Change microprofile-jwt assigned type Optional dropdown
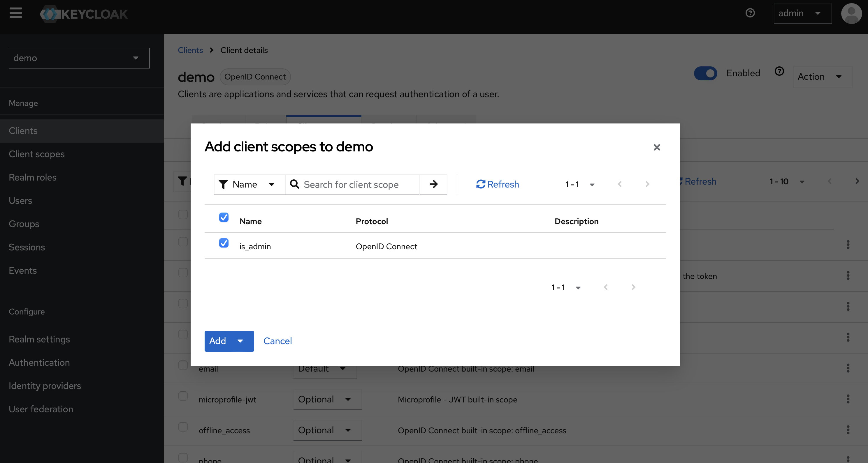The height and width of the screenshot is (463, 868). pyautogui.click(x=328, y=399)
